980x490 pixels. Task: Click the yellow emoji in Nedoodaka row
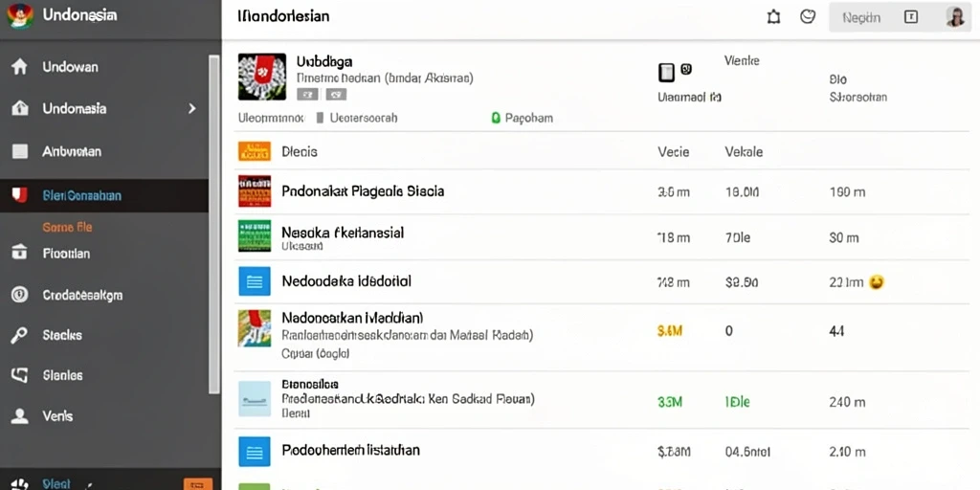(877, 282)
